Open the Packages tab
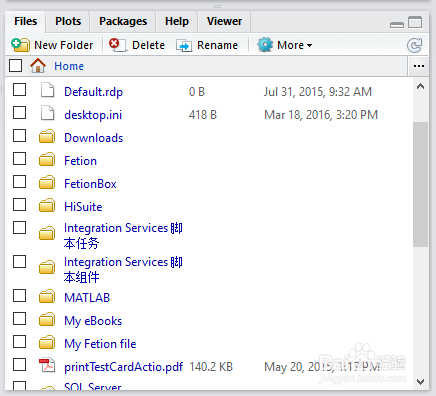Screen dimensions: 436x396 coord(123,21)
